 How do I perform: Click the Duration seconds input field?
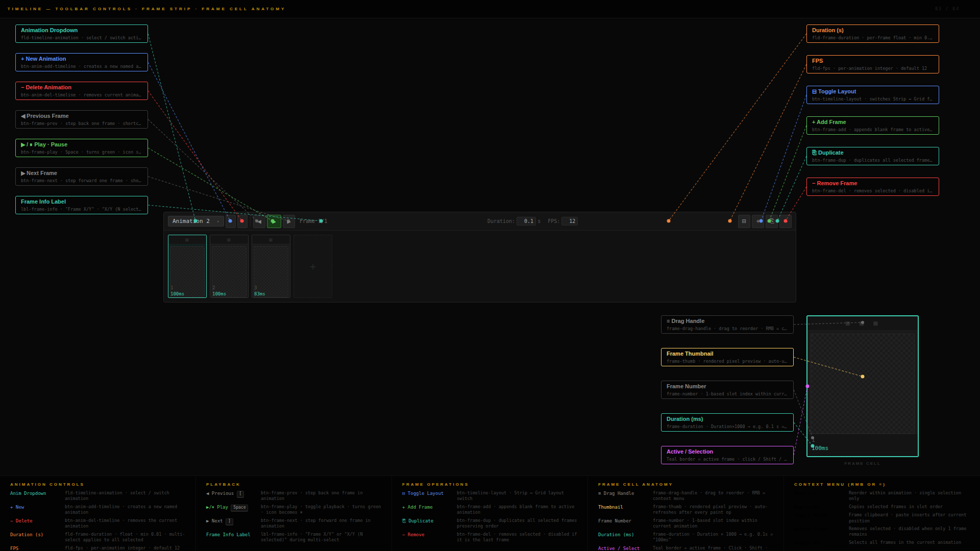(526, 221)
